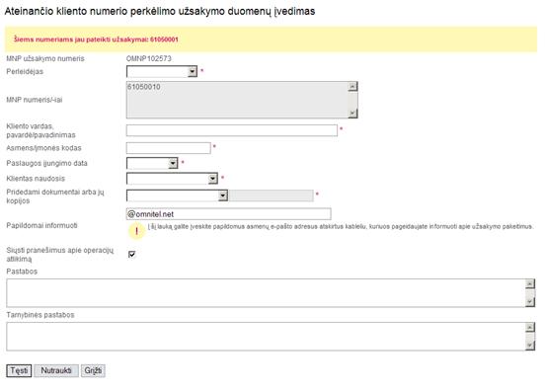Click the @omnitel.net email input field

pyautogui.click(x=229, y=213)
